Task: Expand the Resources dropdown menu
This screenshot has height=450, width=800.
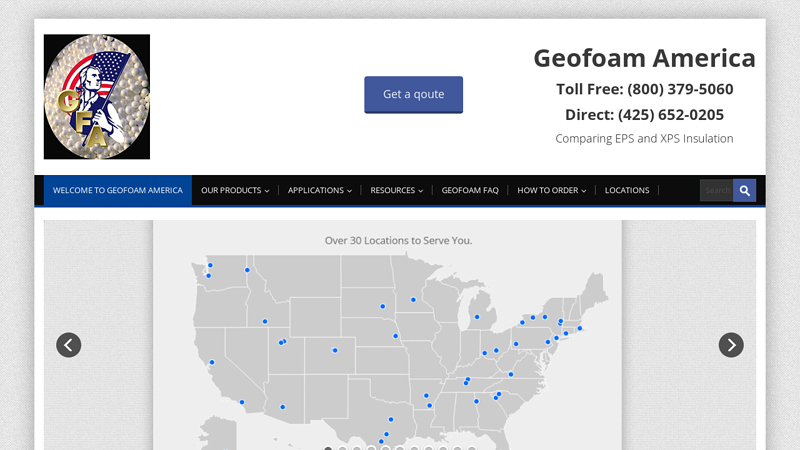Action: 396,190
